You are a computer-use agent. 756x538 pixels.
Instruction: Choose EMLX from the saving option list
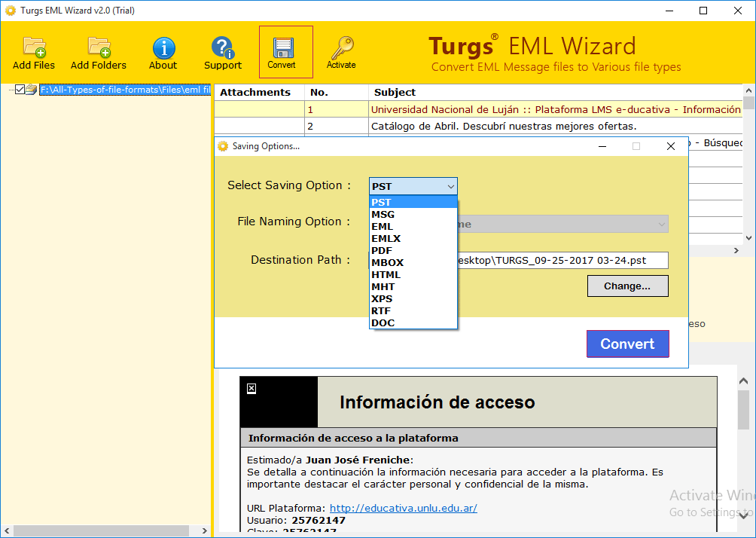click(413, 238)
